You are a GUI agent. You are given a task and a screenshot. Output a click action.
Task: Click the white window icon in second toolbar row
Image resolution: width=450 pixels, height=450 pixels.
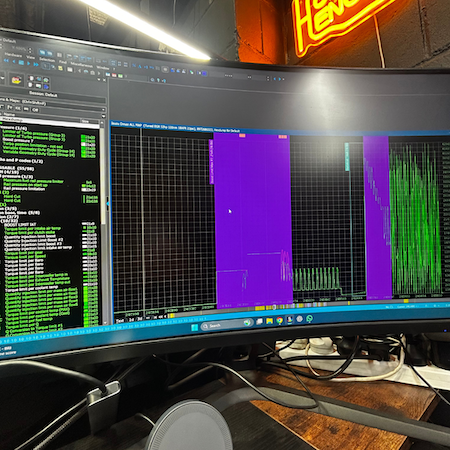pyautogui.click(x=70, y=69)
